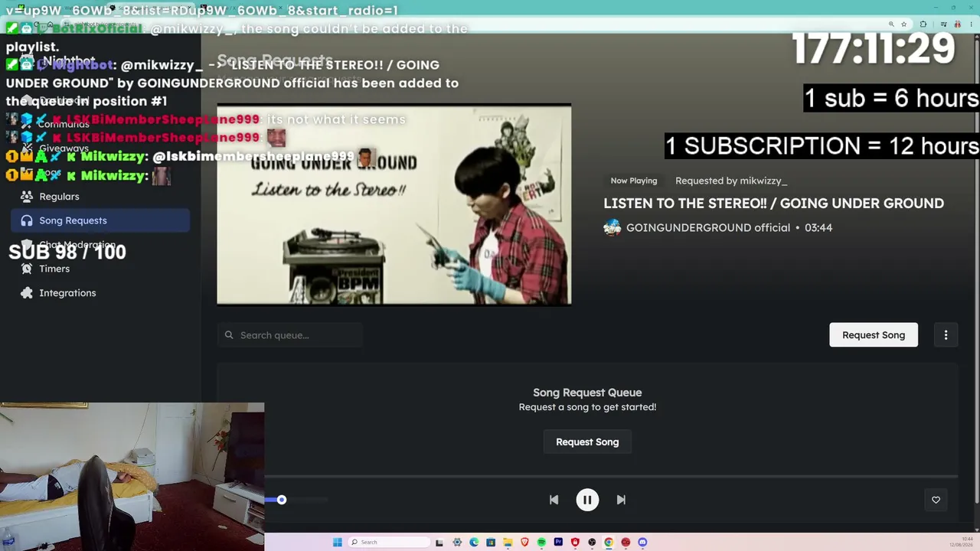Seek using the song progress slider handle
The height and width of the screenshot is (551, 980).
(x=282, y=500)
